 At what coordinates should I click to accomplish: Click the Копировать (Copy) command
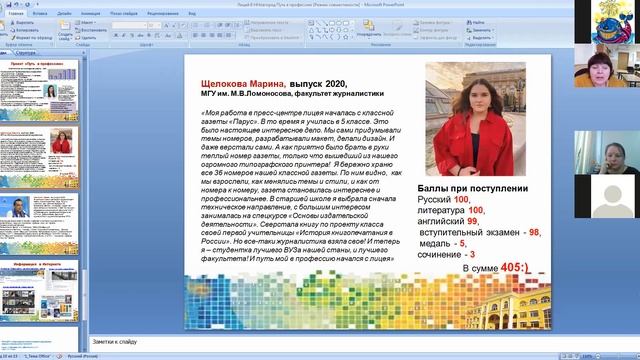[25, 30]
